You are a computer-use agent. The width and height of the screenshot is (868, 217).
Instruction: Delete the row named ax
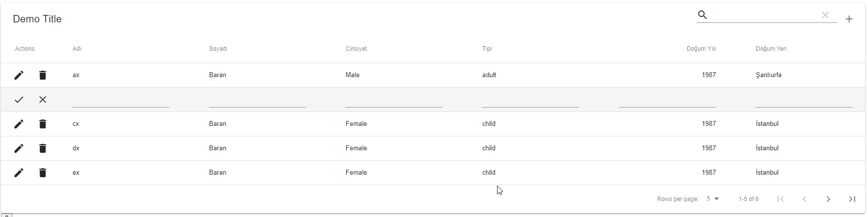[x=43, y=75]
